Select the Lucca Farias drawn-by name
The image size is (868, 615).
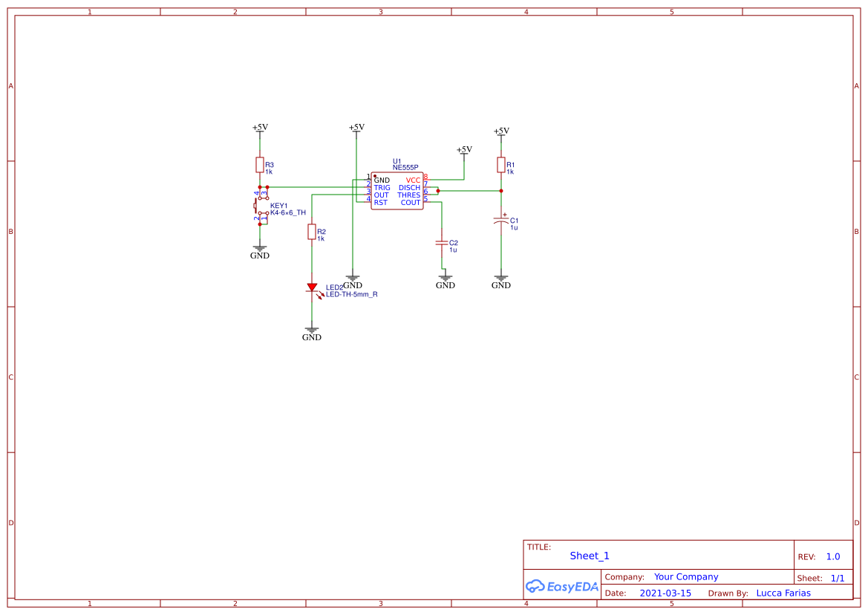(x=783, y=593)
